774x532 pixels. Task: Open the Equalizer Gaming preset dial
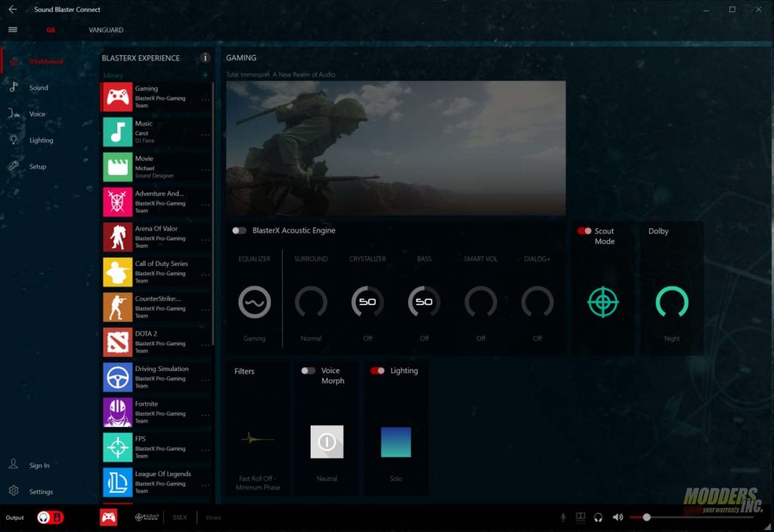[254, 302]
